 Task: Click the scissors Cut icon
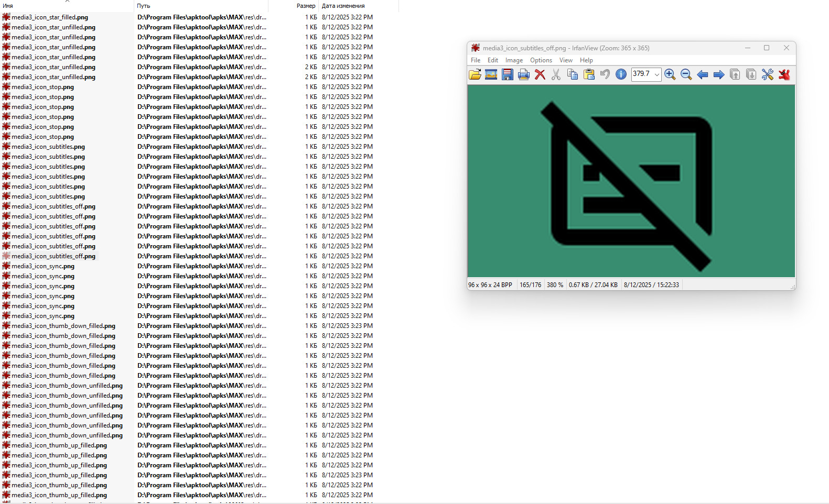(556, 74)
